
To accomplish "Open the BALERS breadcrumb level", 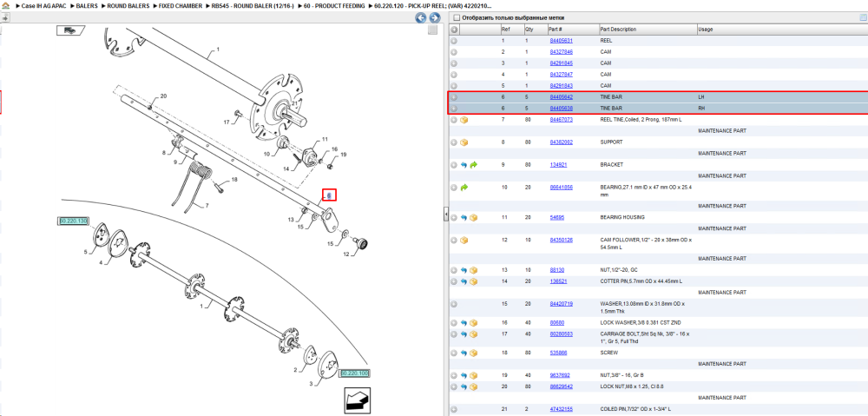I will 86,5.
